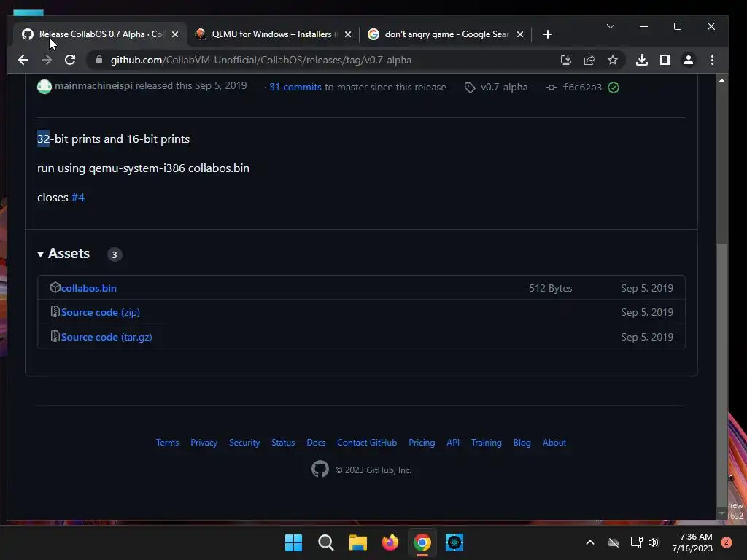Open File Explorer from taskbar

click(x=357, y=542)
